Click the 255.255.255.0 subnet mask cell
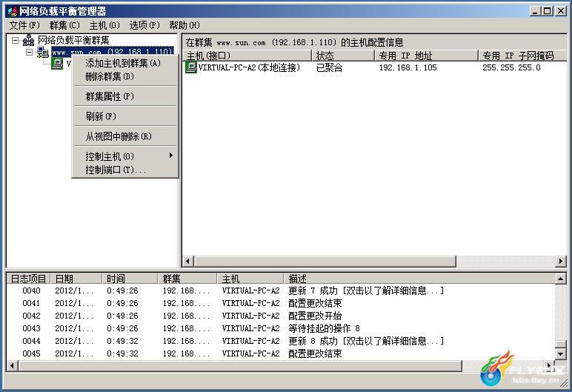The height and width of the screenshot is (392, 572). pyautogui.click(x=511, y=67)
